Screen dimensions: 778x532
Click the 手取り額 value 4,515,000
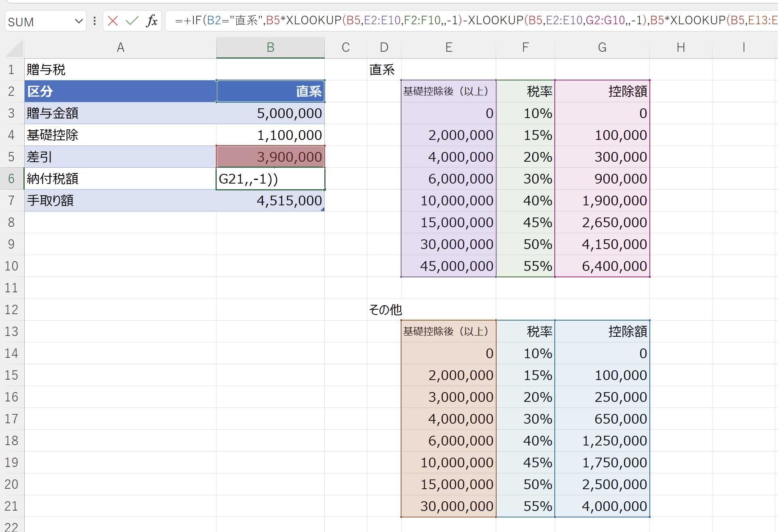tap(271, 201)
